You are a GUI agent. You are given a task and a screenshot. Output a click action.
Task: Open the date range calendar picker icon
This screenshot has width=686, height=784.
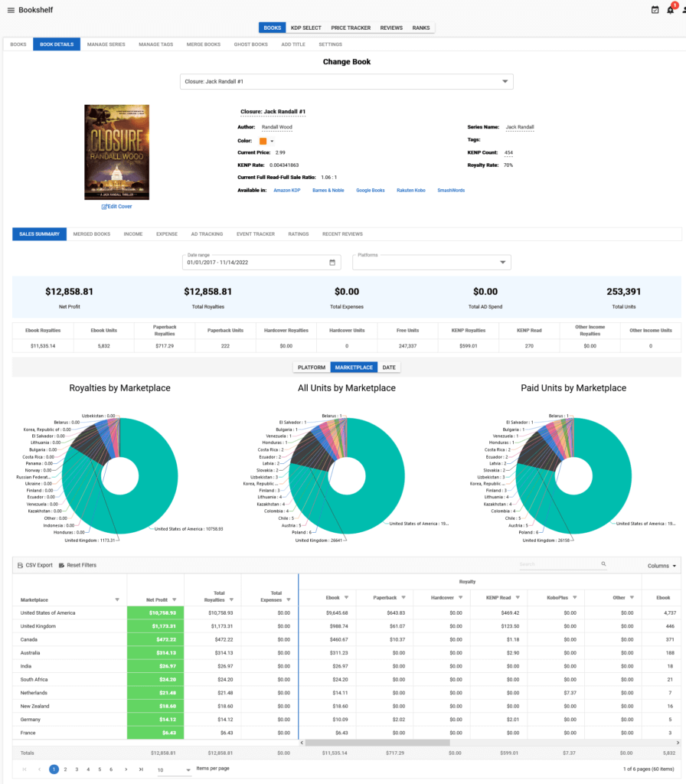[x=332, y=263]
